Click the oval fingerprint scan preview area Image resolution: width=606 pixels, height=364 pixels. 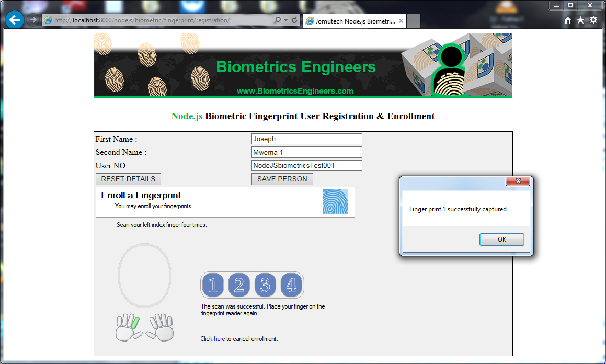tap(144, 275)
